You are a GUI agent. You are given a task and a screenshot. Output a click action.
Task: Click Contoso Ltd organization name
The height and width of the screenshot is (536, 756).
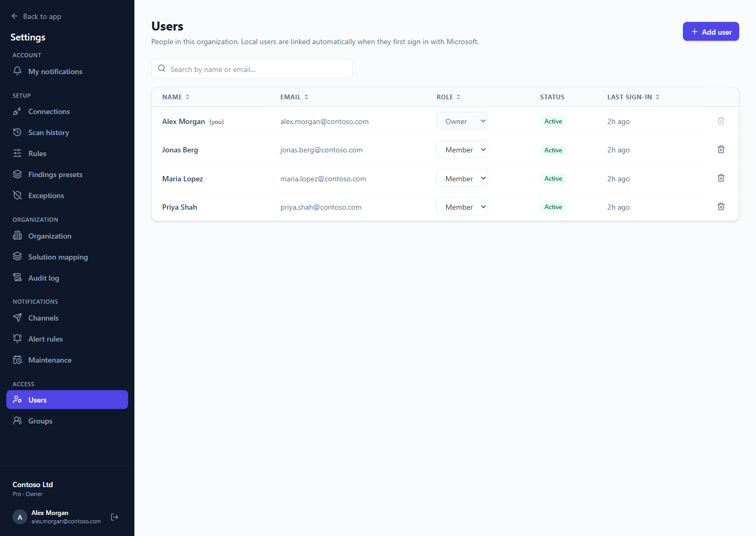[x=33, y=485]
